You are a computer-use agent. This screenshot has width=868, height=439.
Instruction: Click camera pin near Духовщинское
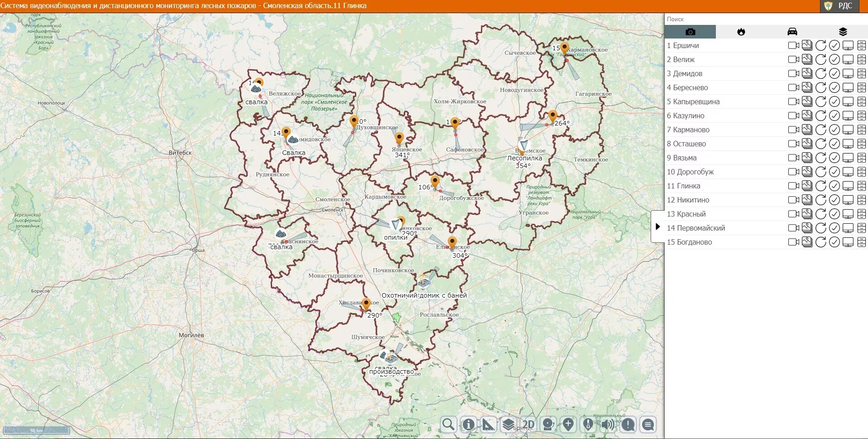pos(354,121)
